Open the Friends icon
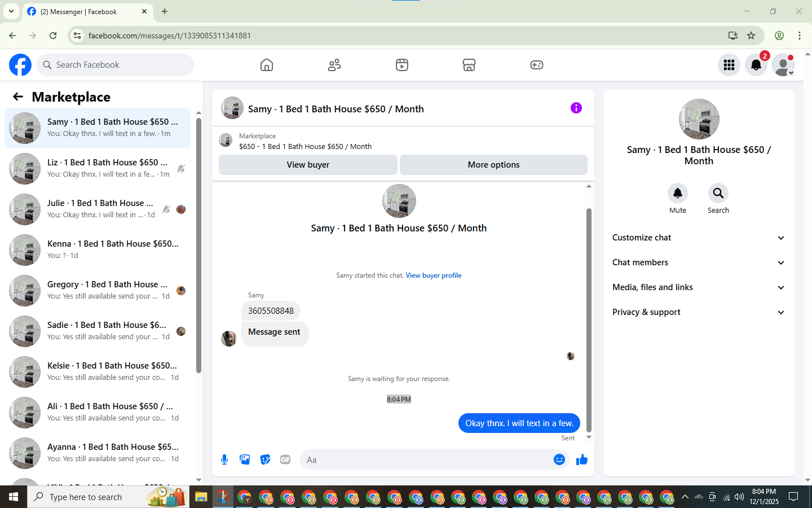 coord(334,65)
